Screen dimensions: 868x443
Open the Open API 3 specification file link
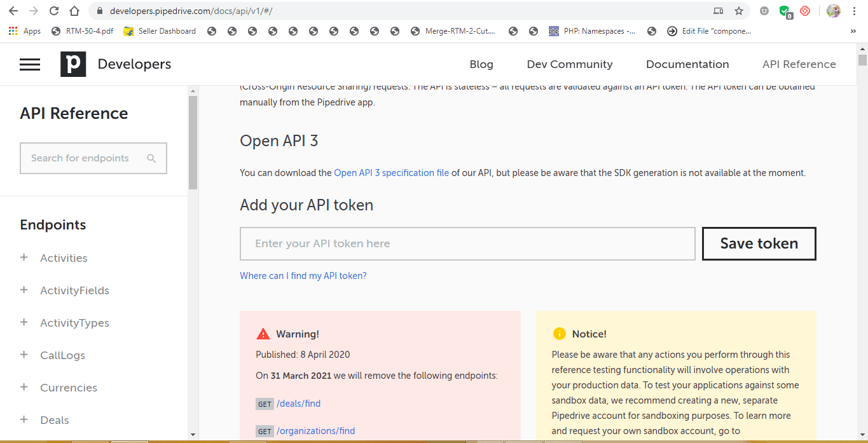point(391,173)
